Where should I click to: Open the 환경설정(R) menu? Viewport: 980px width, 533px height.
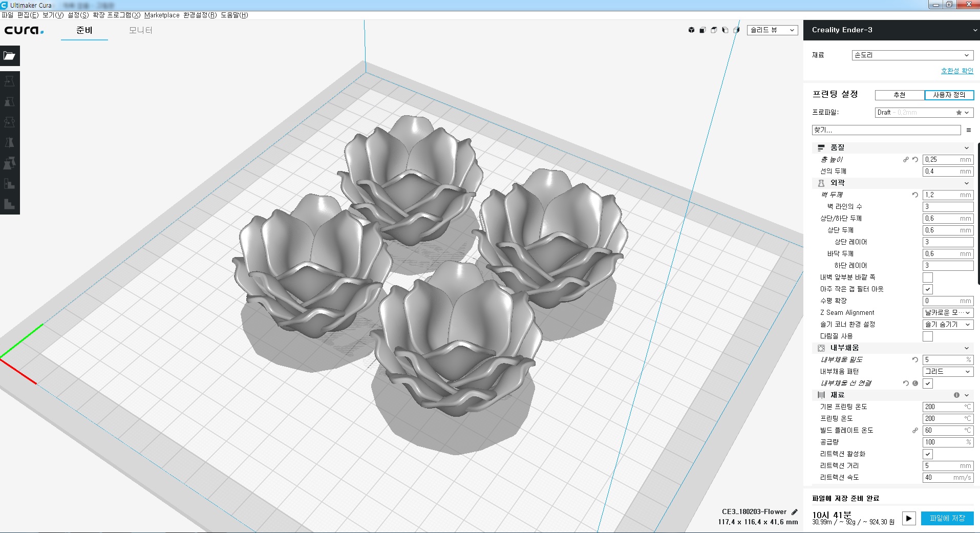tap(200, 15)
